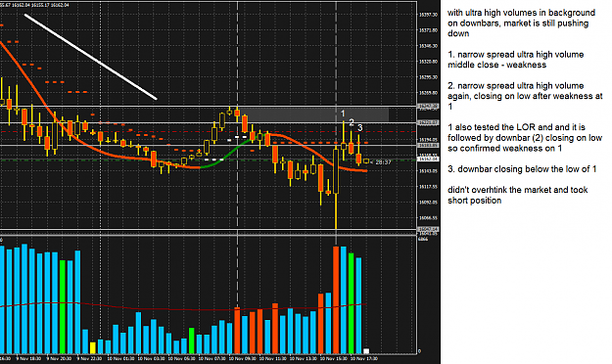The image size is (612, 364).
Task: Select the single yellow volume bar
Action: click(92, 347)
